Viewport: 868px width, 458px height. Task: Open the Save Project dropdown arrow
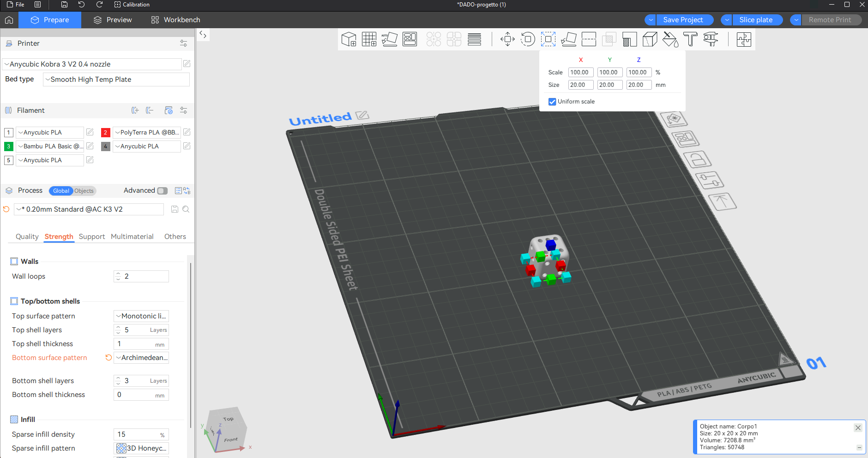[651, 20]
